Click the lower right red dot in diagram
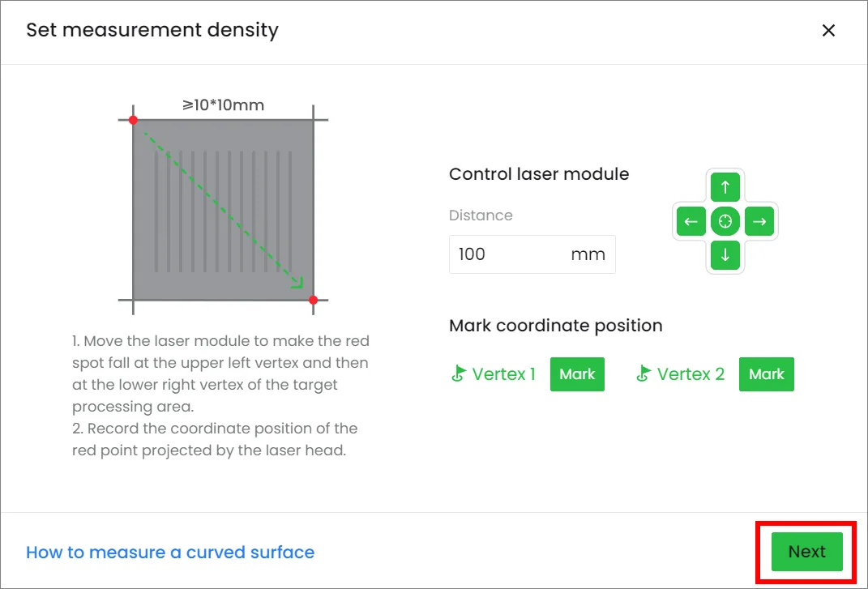 click(x=314, y=300)
